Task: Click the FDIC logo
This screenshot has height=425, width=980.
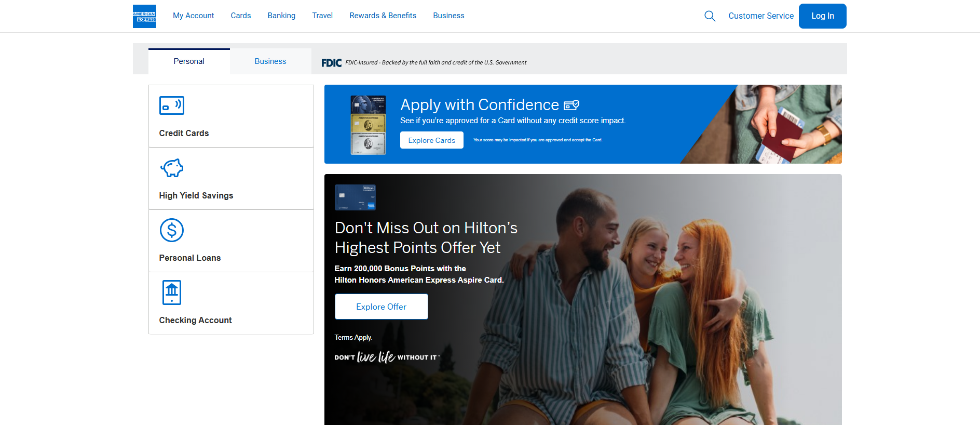Action: click(x=331, y=63)
